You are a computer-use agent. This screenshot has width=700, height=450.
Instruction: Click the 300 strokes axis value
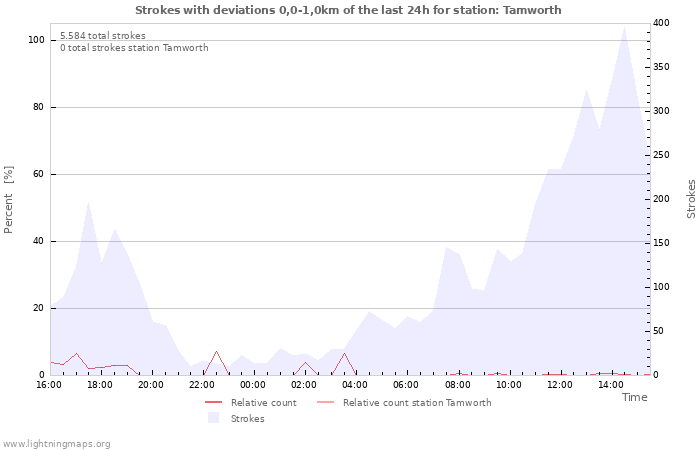[x=661, y=111]
